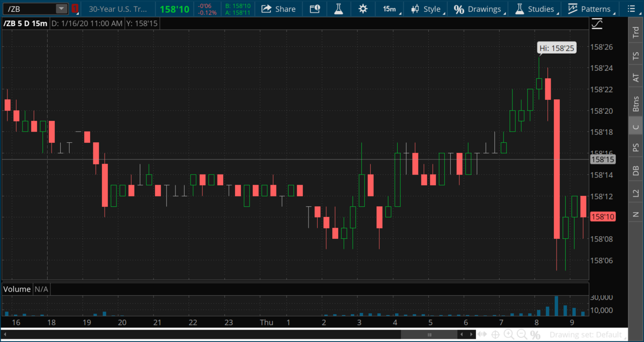Image resolution: width=644 pixels, height=342 pixels.
Task: Select the crosshair pan tool icon
Action: tap(495, 334)
